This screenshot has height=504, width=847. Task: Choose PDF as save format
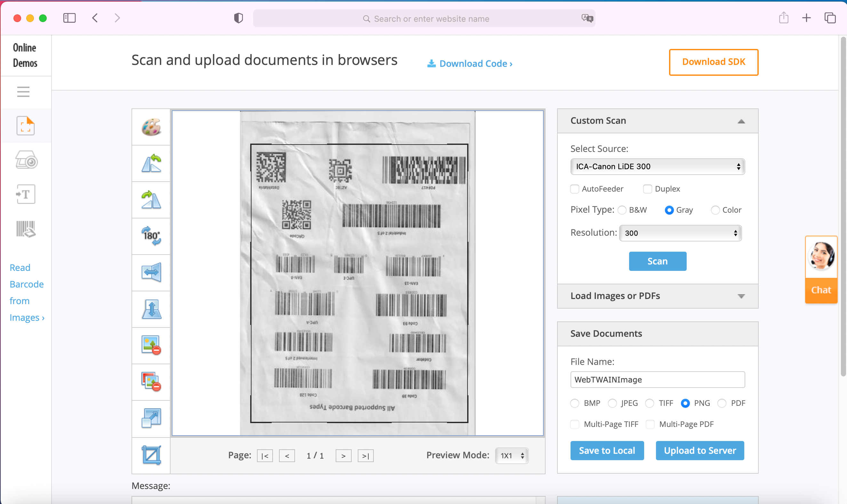(x=722, y=403)
